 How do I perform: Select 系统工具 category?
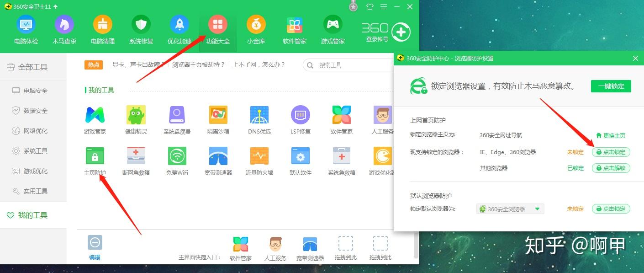(33, 151)
